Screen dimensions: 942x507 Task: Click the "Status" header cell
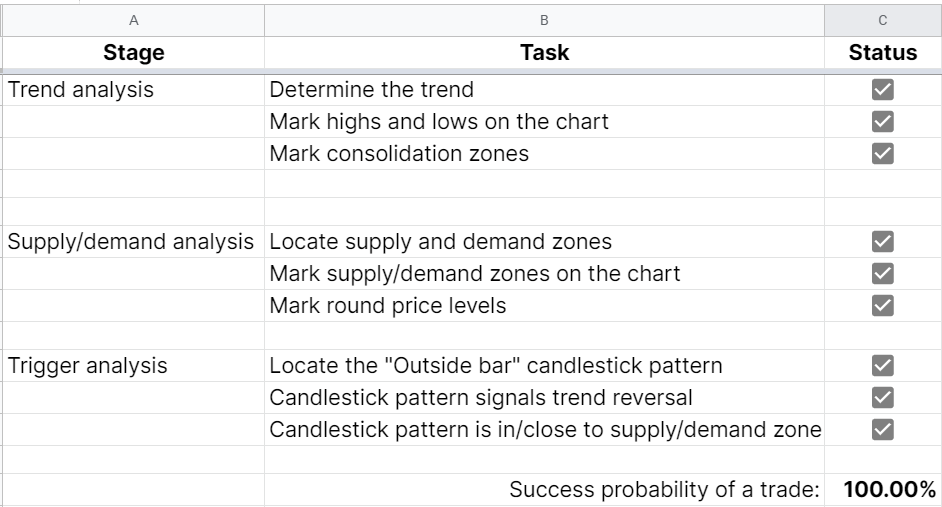coord(883,53)
